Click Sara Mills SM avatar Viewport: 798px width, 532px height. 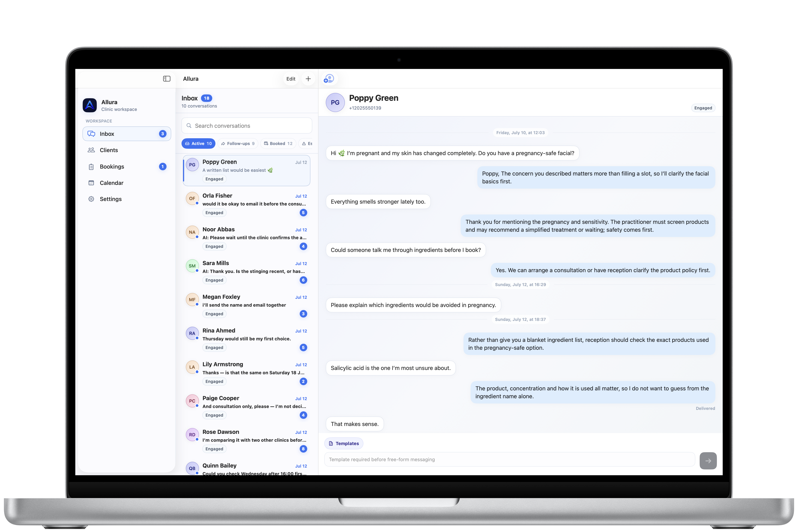click(x=192, y=266)
